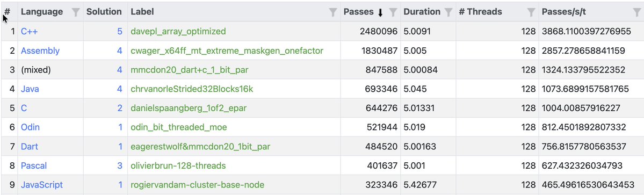This screenshot has width=644, height=195.
Task: Open filter icon on Passes/s/t column
Action: (x=636, y=12)
